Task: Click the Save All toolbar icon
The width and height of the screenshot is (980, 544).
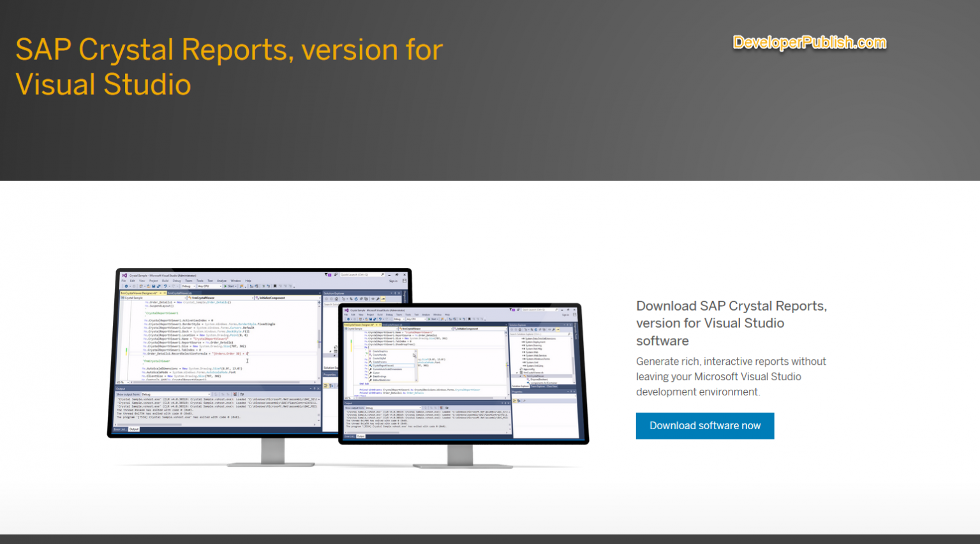Action: pos(159,285)
